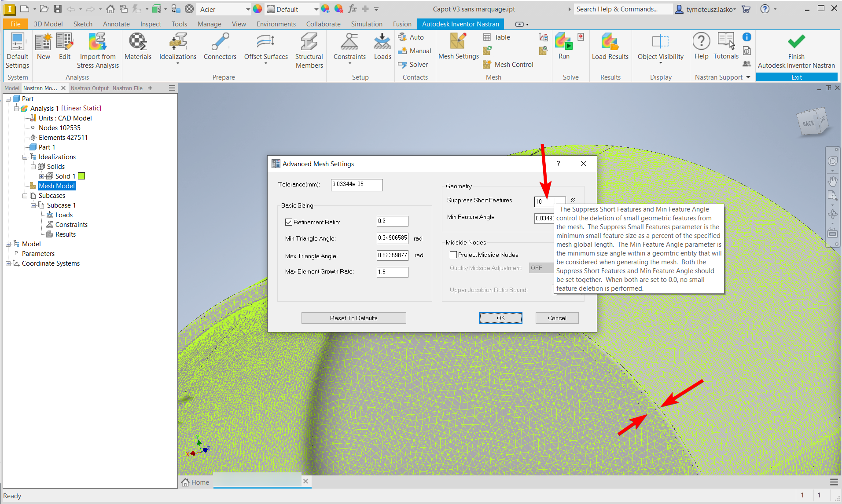Image resolution: width=842 pixels, height=504 pixels.
Task: Select Structural Members tool
Action: 309,51
